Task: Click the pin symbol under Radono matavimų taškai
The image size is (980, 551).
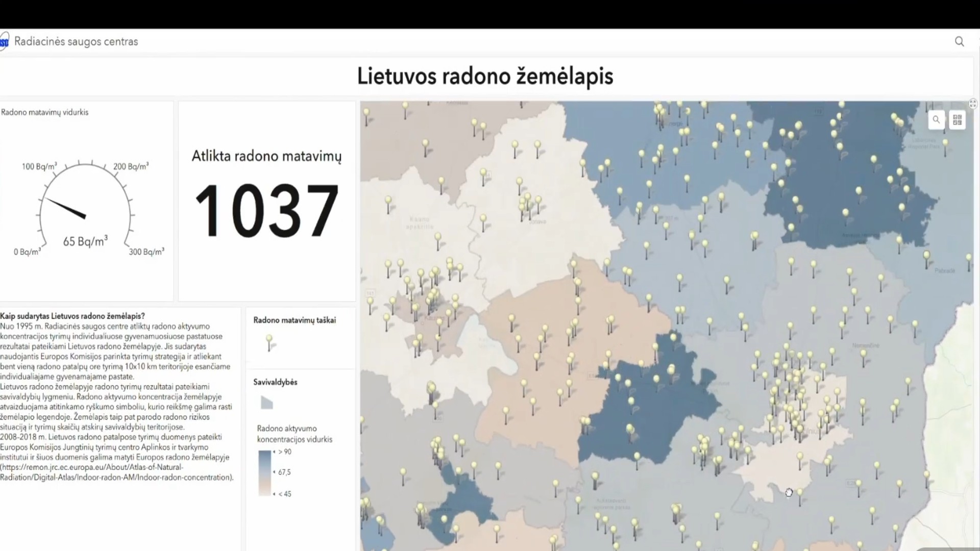Action: 269,343
